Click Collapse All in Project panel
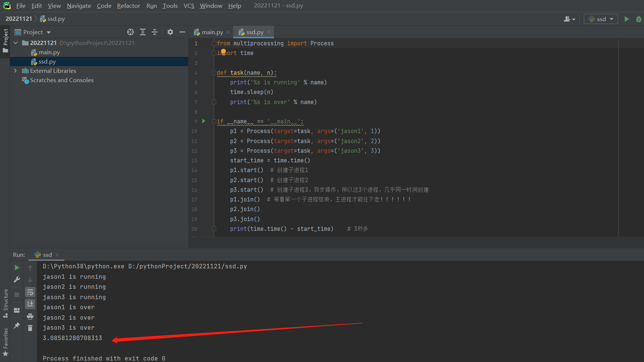This screenshot has height=362, width=644. [155, 32]
